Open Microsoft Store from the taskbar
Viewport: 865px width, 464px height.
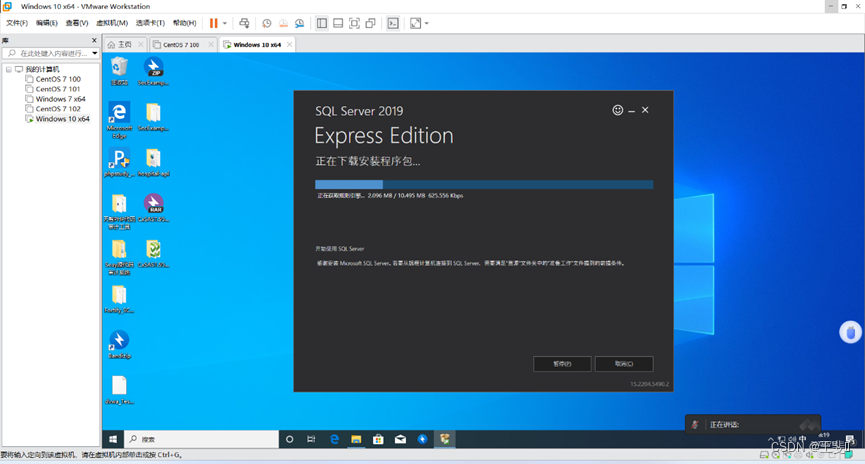point(378,439)
